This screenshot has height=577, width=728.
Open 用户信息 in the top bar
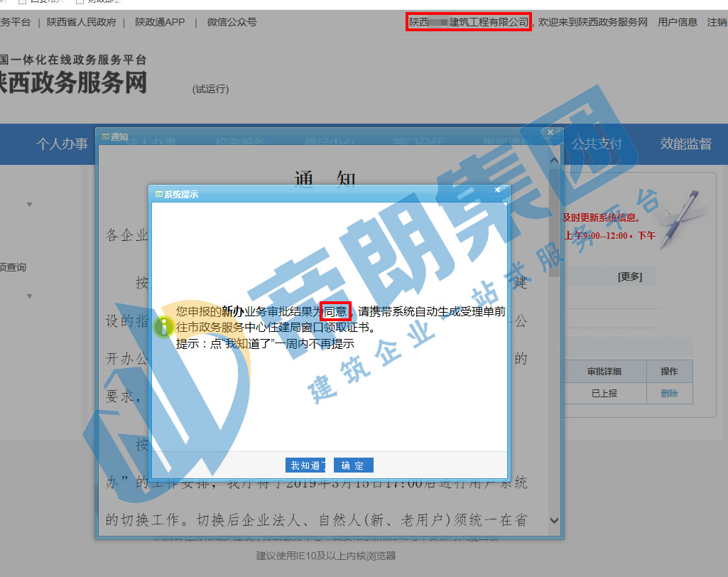[678, 22]
